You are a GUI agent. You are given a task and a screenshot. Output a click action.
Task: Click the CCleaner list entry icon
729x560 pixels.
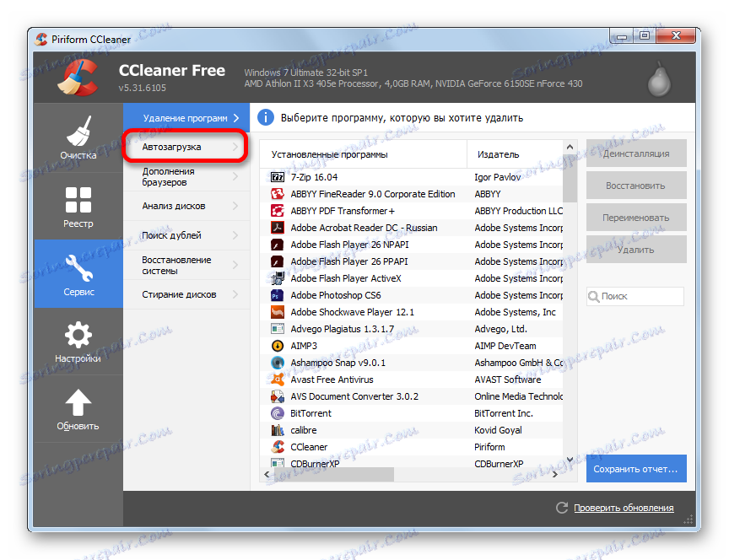pyautogui.click(x=278, y=447)
